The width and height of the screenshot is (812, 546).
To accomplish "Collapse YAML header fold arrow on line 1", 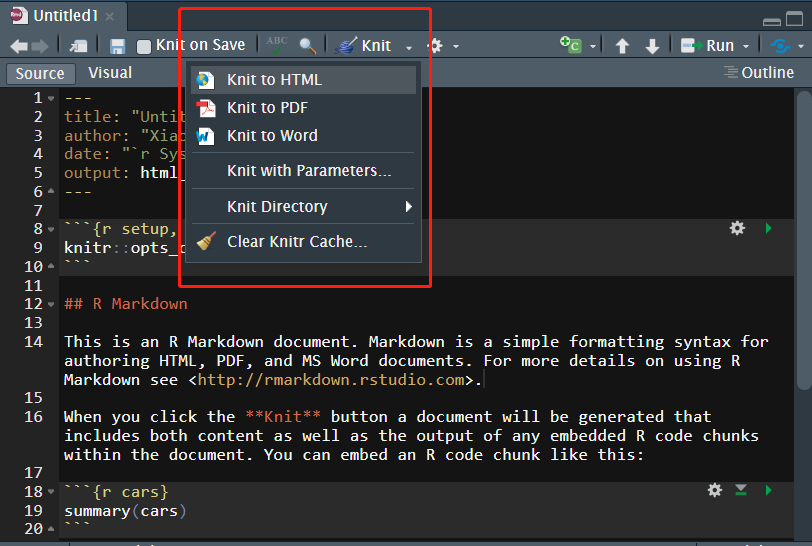I will click(51, 98).
